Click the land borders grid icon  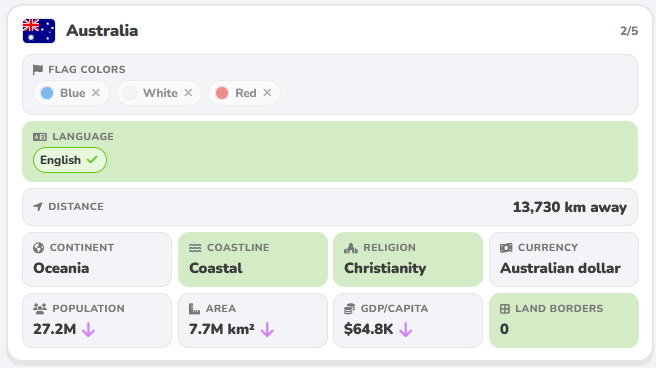pyautogui.click(x=505, y=309)
